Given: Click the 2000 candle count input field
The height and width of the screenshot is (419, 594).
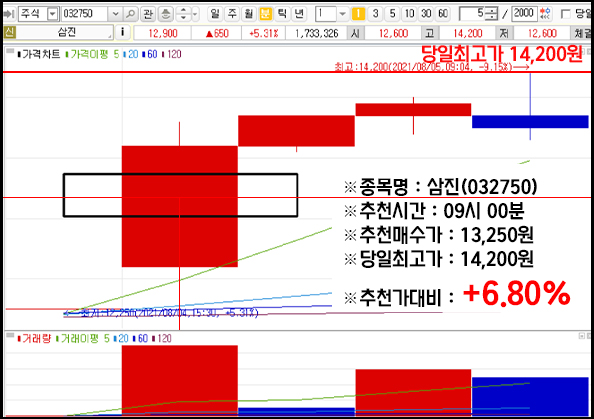Looking at the screenshot, I should coord(524,14).
